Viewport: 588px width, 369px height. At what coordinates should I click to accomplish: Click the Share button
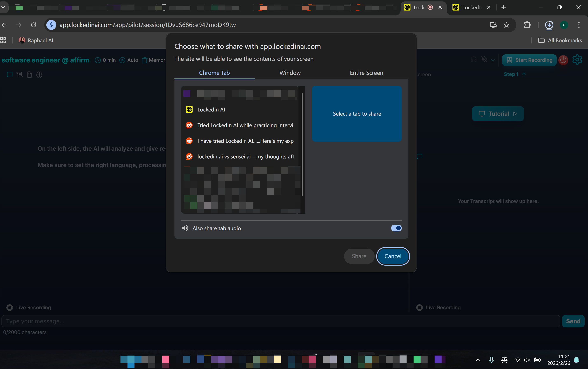click(x=359, y=256)
